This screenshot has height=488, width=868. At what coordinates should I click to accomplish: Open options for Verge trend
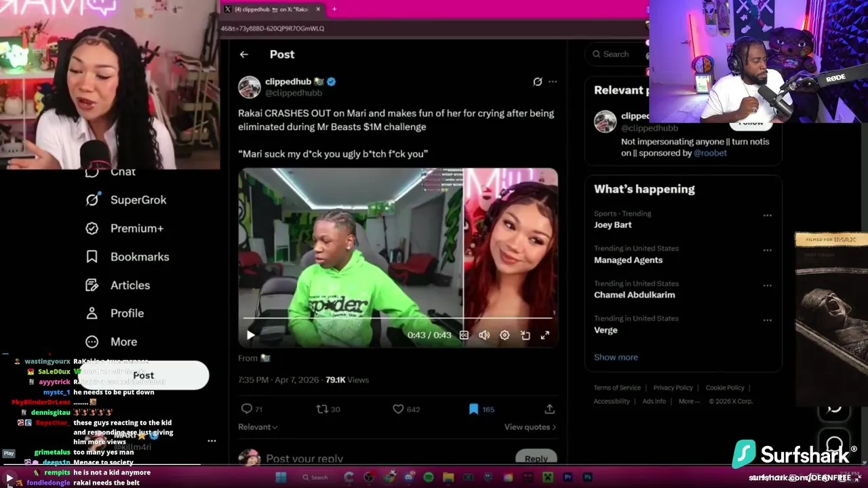[767, 321]
